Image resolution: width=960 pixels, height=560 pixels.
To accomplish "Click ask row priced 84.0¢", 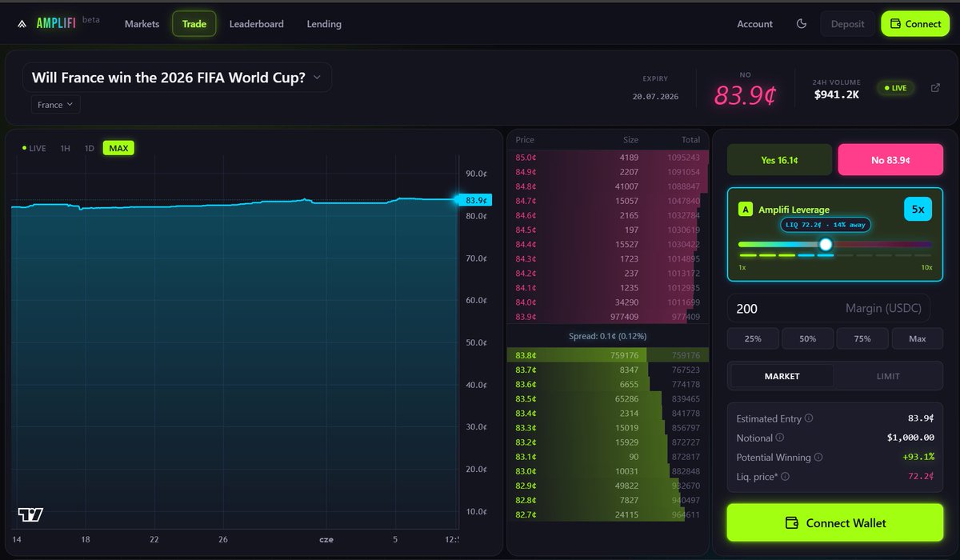I will pos(607,302).
